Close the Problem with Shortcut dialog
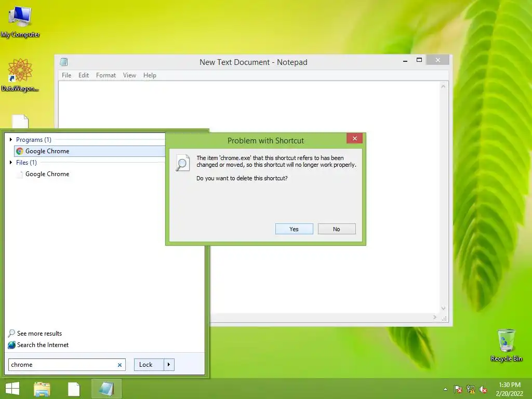 354,138
